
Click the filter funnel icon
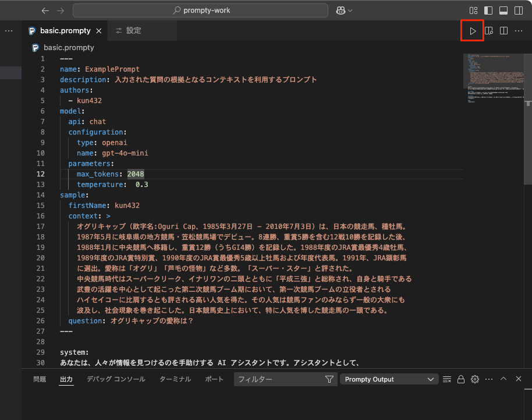(x=329, y=379)
